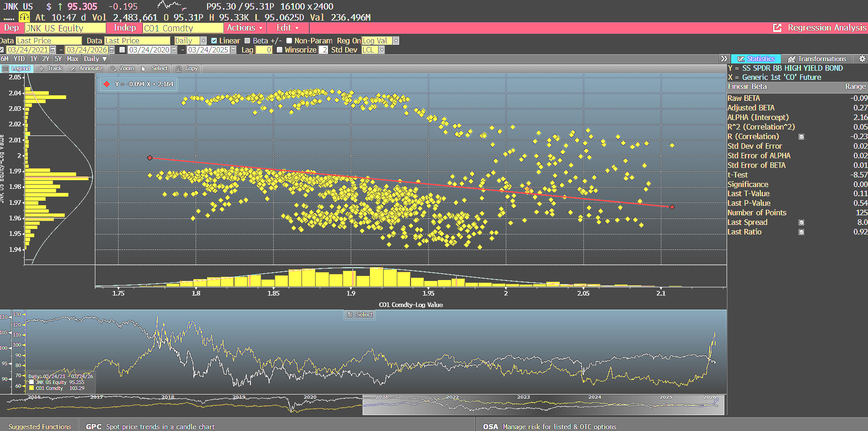Click the Regression Analysis title

[x=827, y=28]
